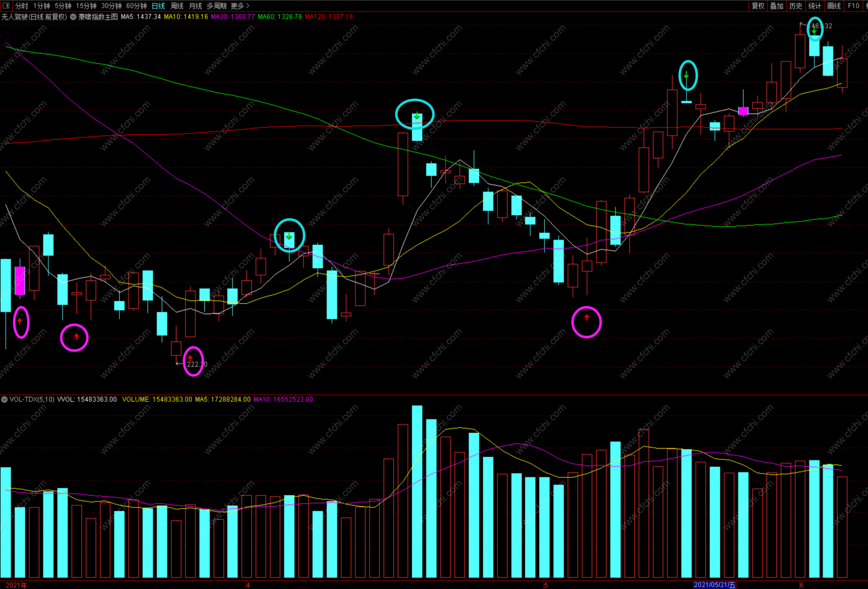
Task: Click the 2021/05/21 date marker on timeline
Action: (x=714, y=585)
